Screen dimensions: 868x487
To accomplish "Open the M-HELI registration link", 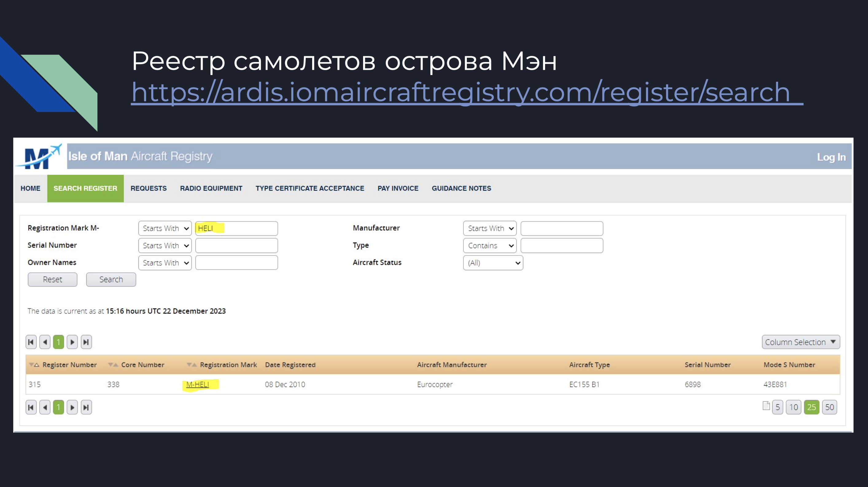I will [197, 384].
